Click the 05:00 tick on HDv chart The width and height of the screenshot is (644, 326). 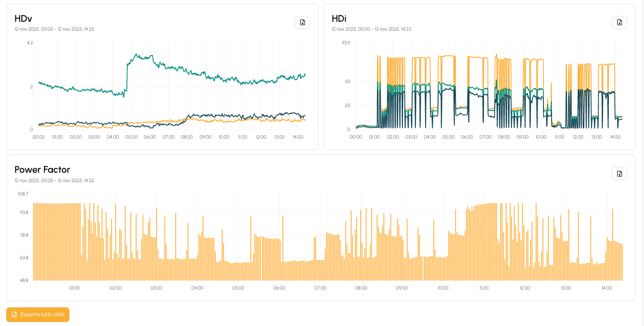point(131,137)
